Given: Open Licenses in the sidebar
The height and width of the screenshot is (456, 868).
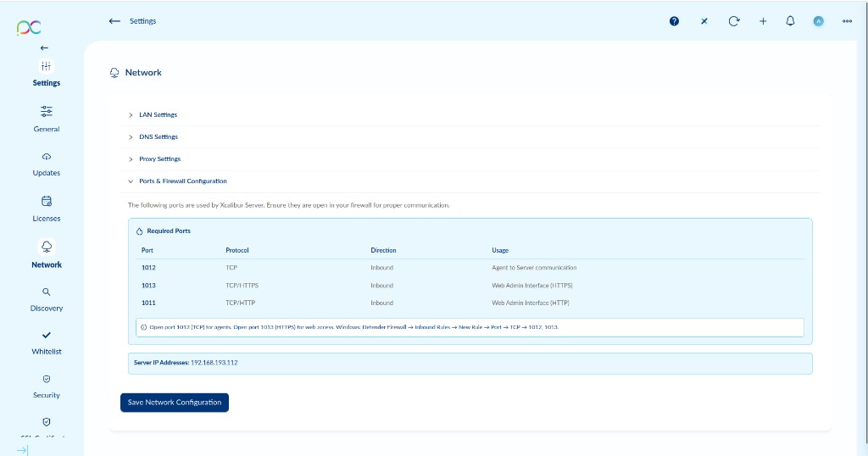Looking at the screenshot, I should click(47, 209).
